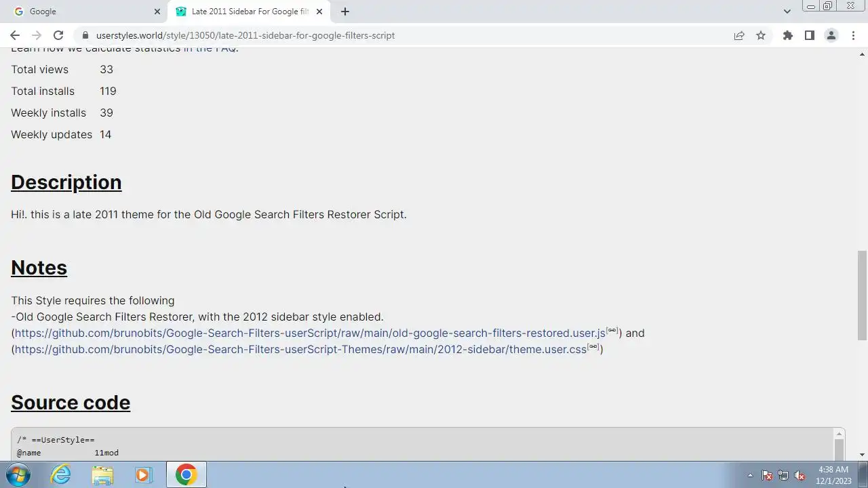Select the Weekly installs value 39

106,113
